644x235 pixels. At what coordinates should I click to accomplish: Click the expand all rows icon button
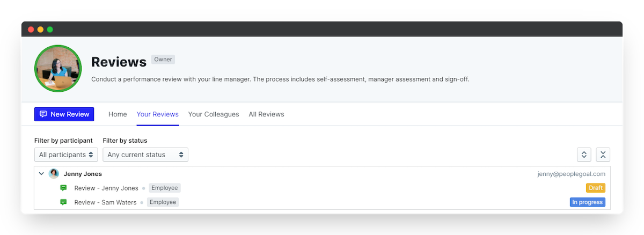pos(584,155)
